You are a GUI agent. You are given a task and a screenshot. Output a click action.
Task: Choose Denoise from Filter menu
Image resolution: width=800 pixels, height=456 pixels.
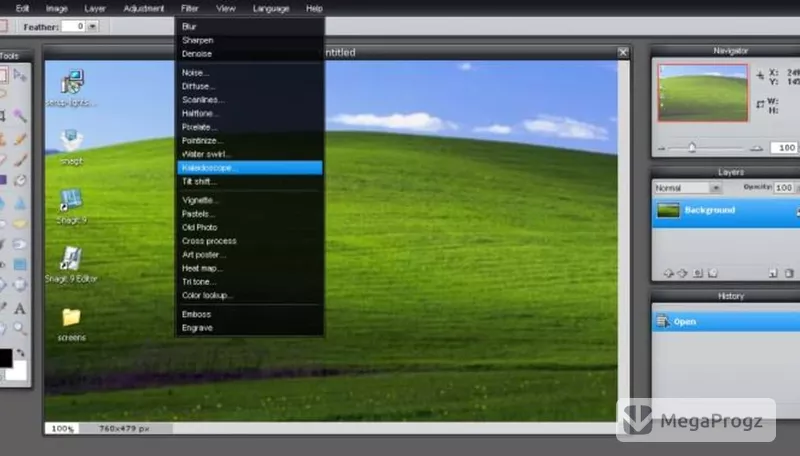tap(250, 54)
